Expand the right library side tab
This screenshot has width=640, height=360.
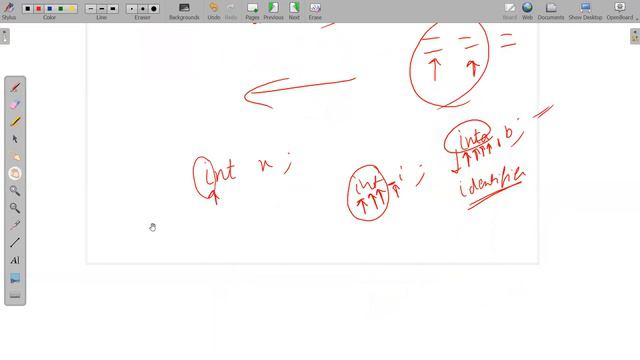pyautogui.click(x=635, y=36)
